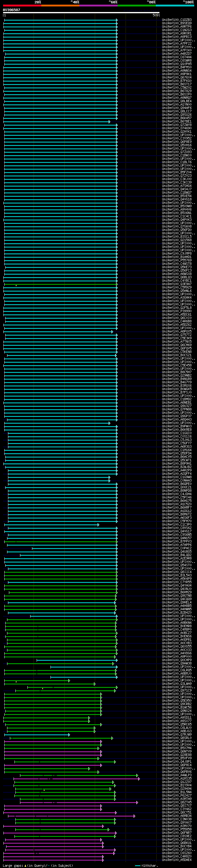
Task: Select hit UniRef100_Q7G608
Action: pos(176,226)
